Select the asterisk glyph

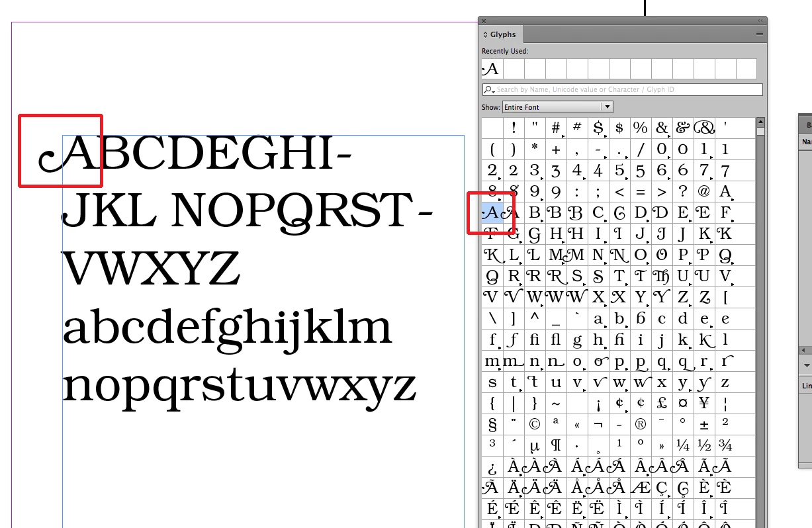(x=534, y=149)
